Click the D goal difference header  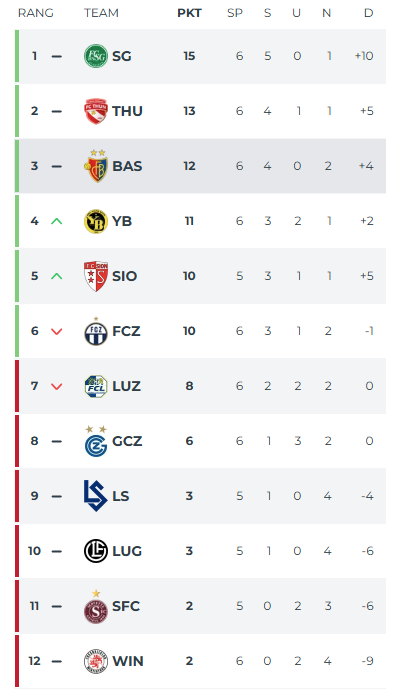[x=368, y=13]
